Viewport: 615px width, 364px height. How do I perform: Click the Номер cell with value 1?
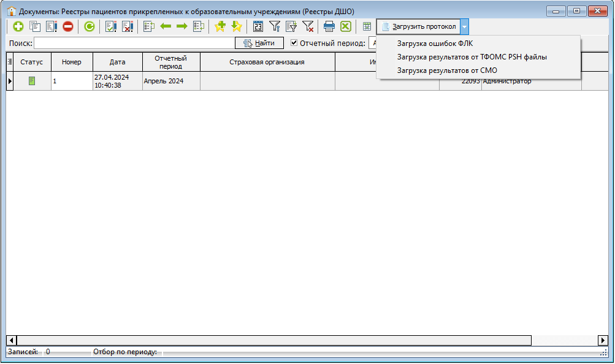tap(72, 81)
